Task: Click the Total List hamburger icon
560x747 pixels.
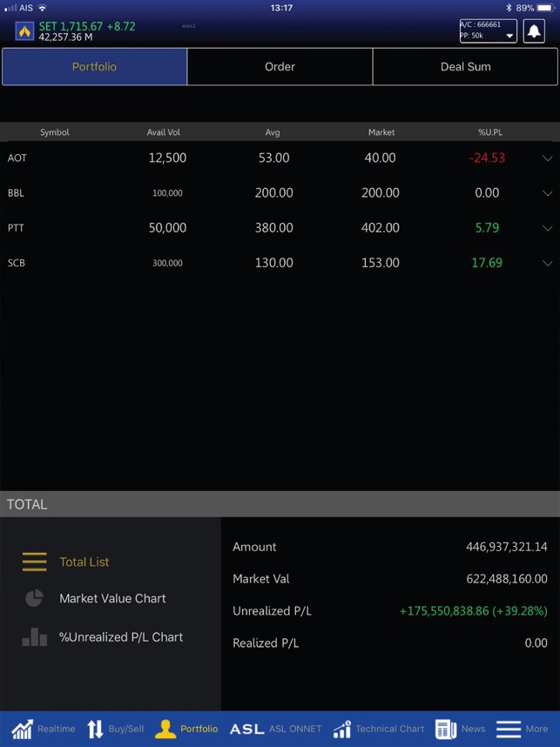Action: (x=34, y=562)
